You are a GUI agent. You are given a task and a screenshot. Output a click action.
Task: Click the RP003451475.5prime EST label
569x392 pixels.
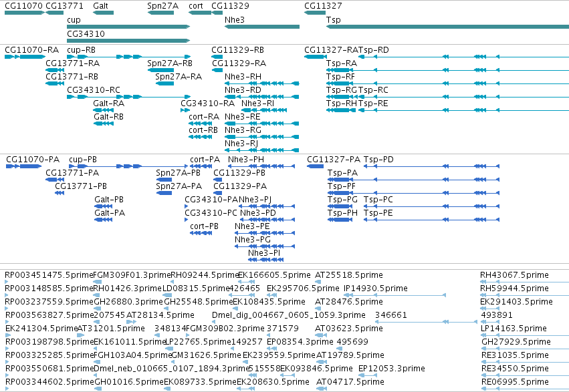pos(49,275)
